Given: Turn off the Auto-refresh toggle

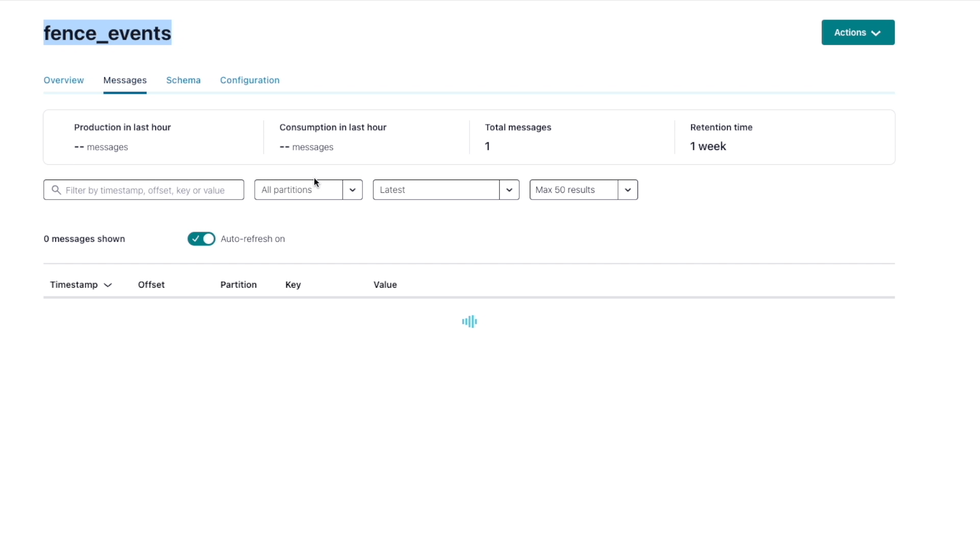Looking at the screenshot, I should (201, 239).
